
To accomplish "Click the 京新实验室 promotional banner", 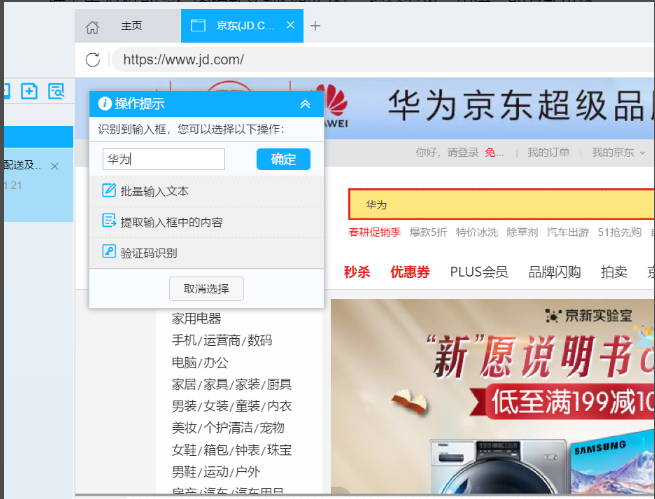I will pyautogui.click(x=493, y=397).
